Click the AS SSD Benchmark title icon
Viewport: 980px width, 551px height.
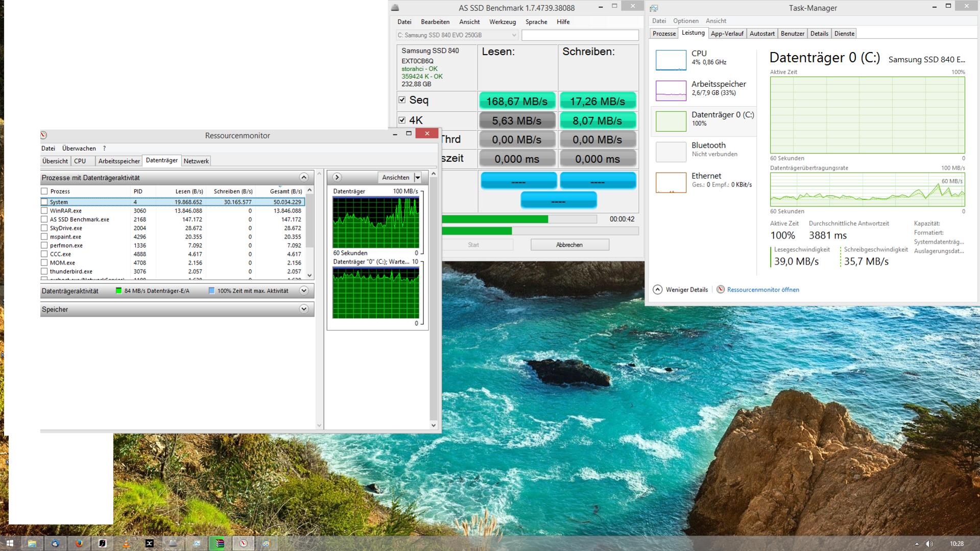[395, 8]
